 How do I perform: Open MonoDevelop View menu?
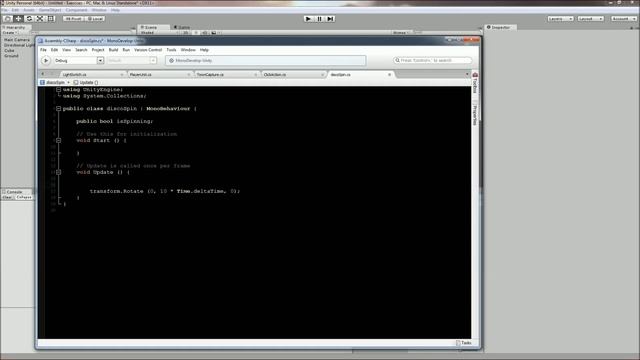click(66, 50)
